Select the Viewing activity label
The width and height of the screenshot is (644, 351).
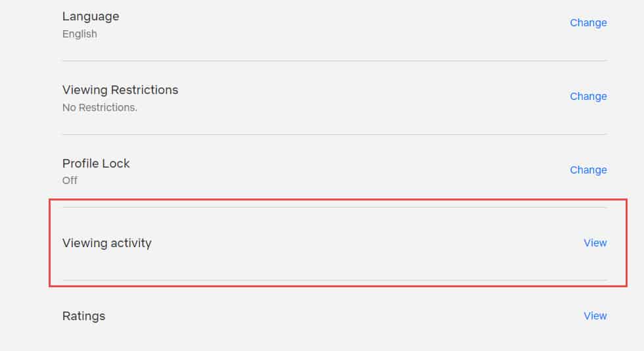[106, 243]
